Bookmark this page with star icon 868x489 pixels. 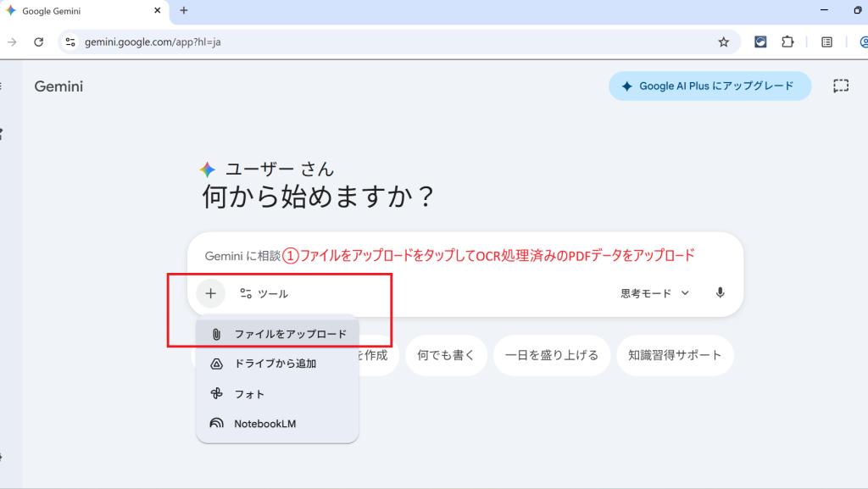(x=723, y=42)
